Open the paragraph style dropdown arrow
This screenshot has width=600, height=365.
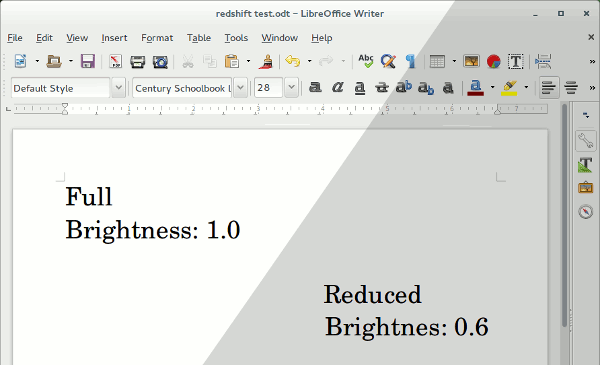[x=119, y=88]
